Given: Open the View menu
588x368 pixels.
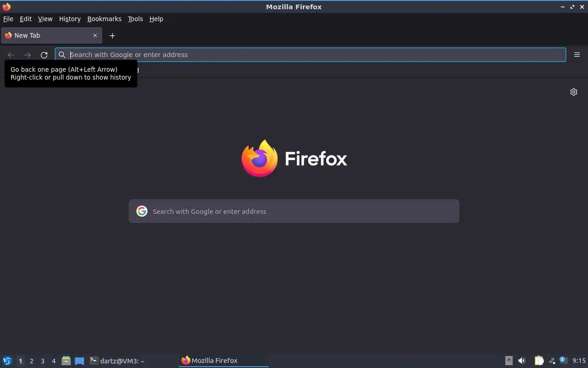Looking at the screenshot, I should coord(45,19).
